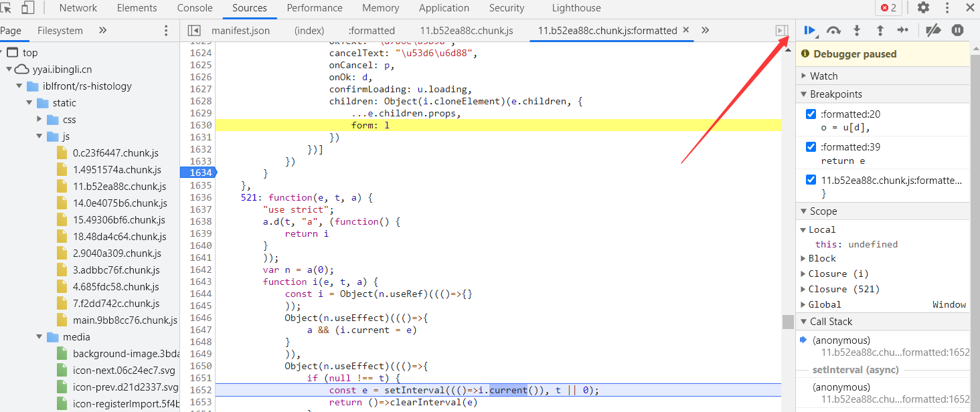Screen dimensions: 980x412
Task: Hide the file navigator pane
Action: [x=194, y=31]
